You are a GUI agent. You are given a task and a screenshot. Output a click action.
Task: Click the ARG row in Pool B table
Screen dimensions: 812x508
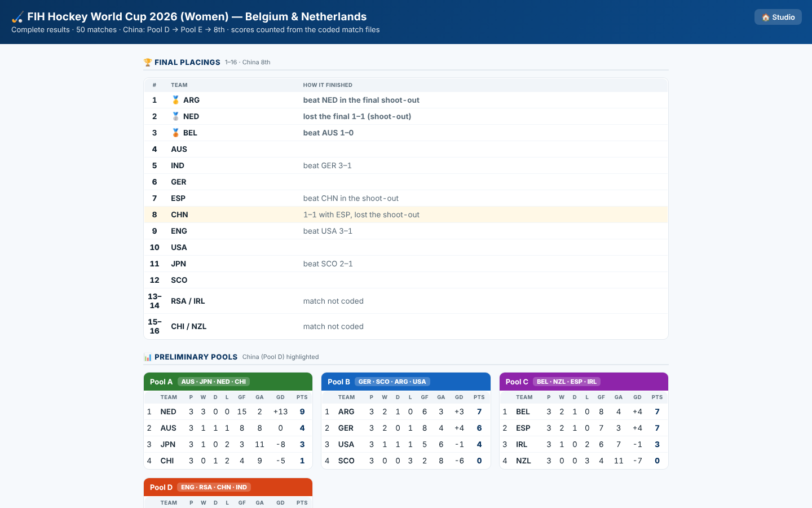click(x=406, y=411)
